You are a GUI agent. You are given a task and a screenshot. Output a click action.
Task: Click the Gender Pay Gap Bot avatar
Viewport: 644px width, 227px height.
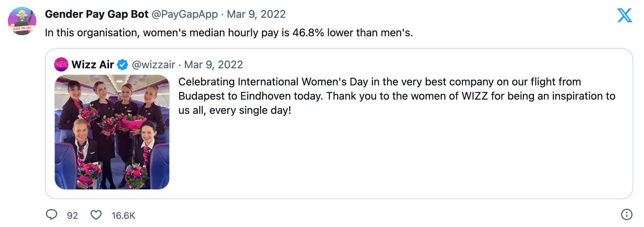coord(22,21)
